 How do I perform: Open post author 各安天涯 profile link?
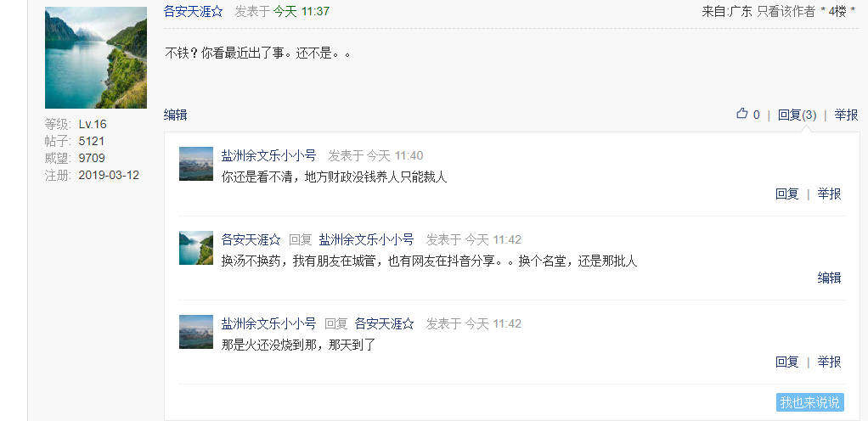pyautogui.click(x=193, y=12)
